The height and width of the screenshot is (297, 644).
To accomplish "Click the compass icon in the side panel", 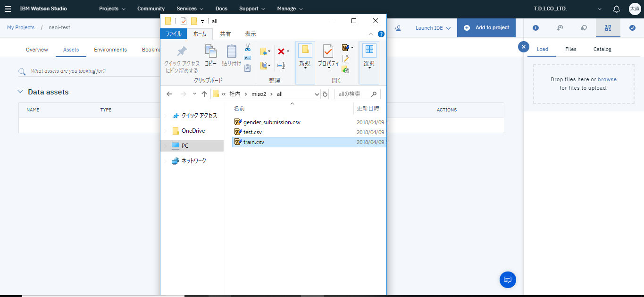I will (x=632, y=28).
